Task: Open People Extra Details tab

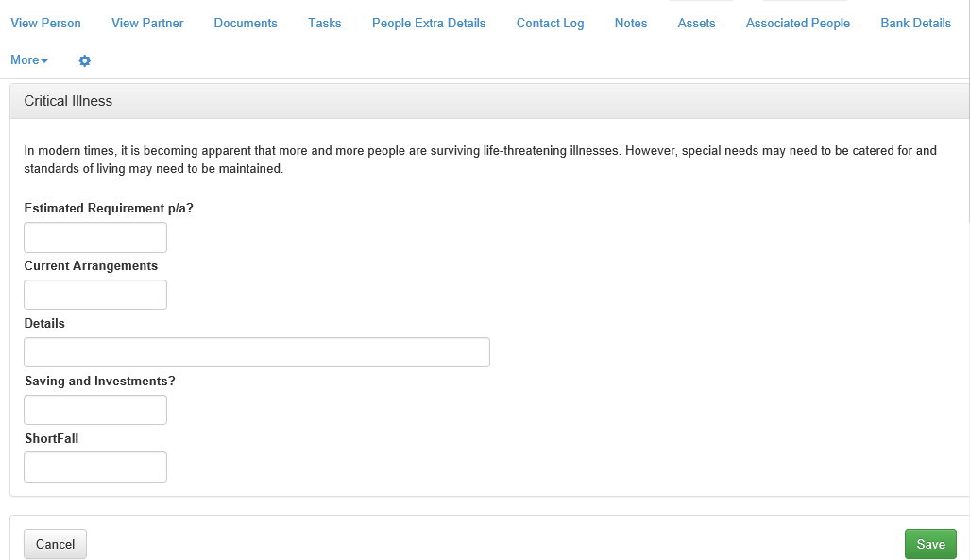Action: tap(429, 23)
